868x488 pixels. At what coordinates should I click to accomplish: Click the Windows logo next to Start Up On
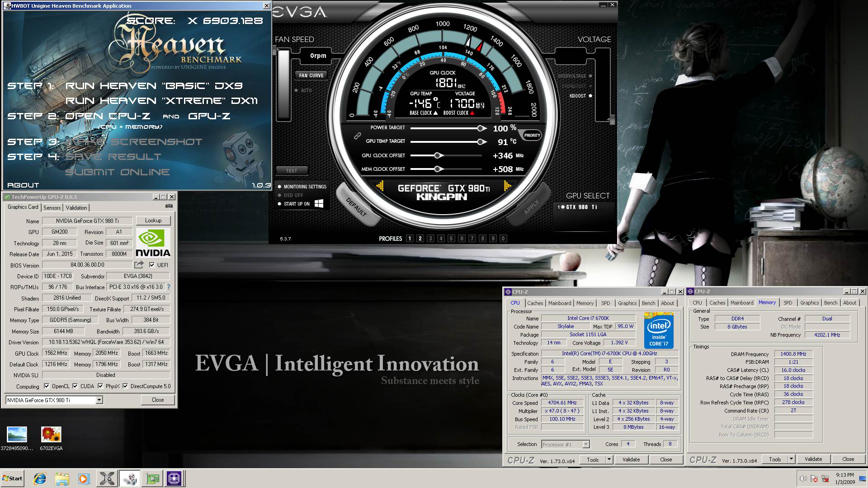(x=319, y=203)
